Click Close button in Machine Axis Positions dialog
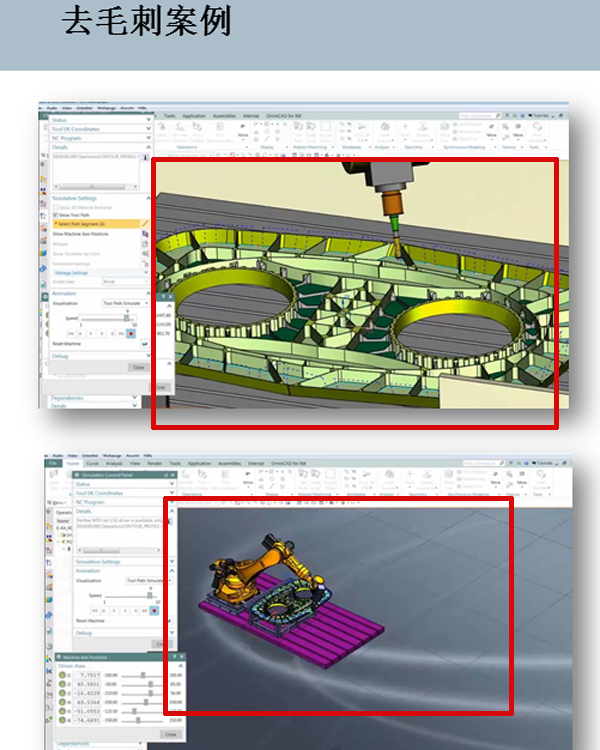Viewport: 600px width, 750px height. (170, 733)
